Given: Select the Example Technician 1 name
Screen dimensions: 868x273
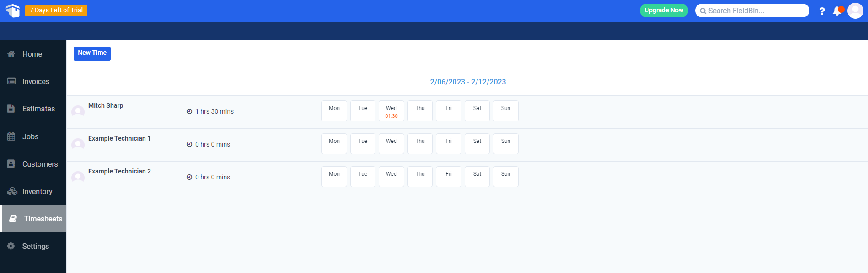Looking at the screenshot, I should coord(119,138).
